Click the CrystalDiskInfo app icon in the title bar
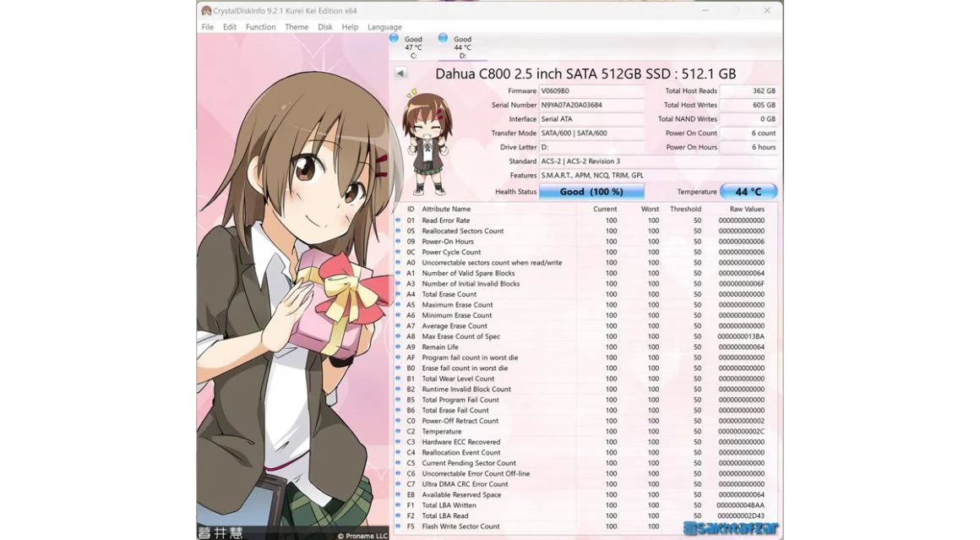The image size is (980, 540). (206, 11)
